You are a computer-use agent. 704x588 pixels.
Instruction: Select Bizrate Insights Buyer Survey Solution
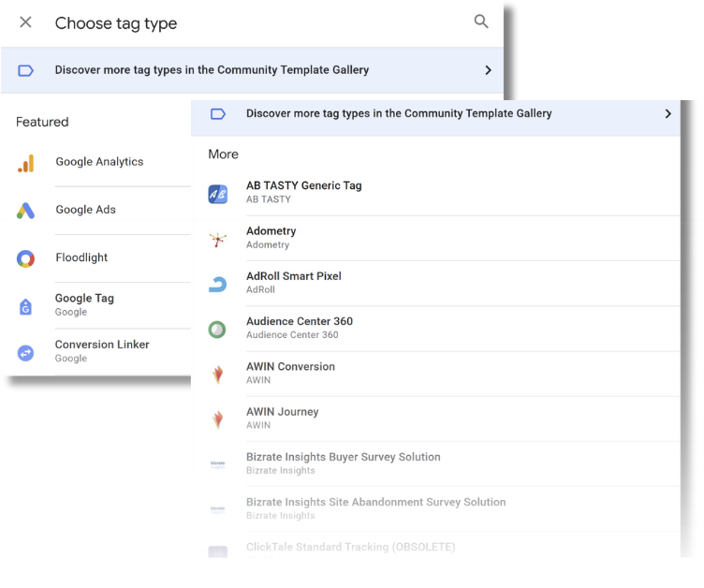343,463
